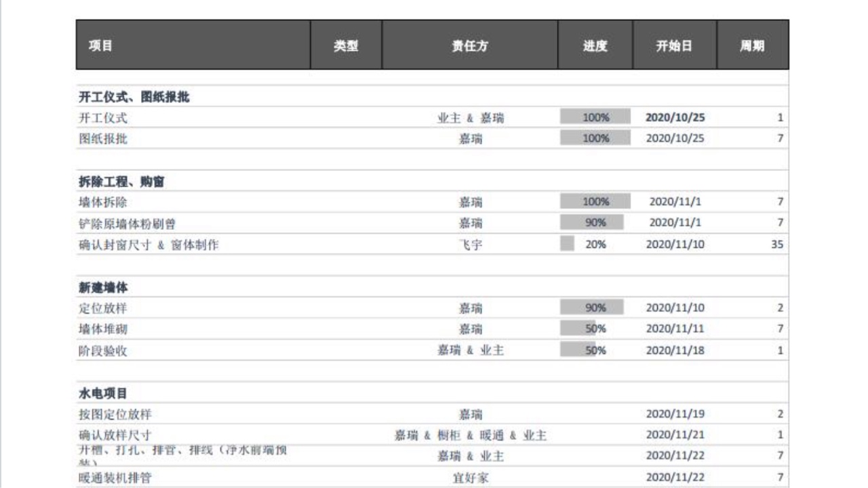Screen dimensions: 868x488
Task: Select the 开工仪式、图纸报批 section heading
Action: coord(134,97)
